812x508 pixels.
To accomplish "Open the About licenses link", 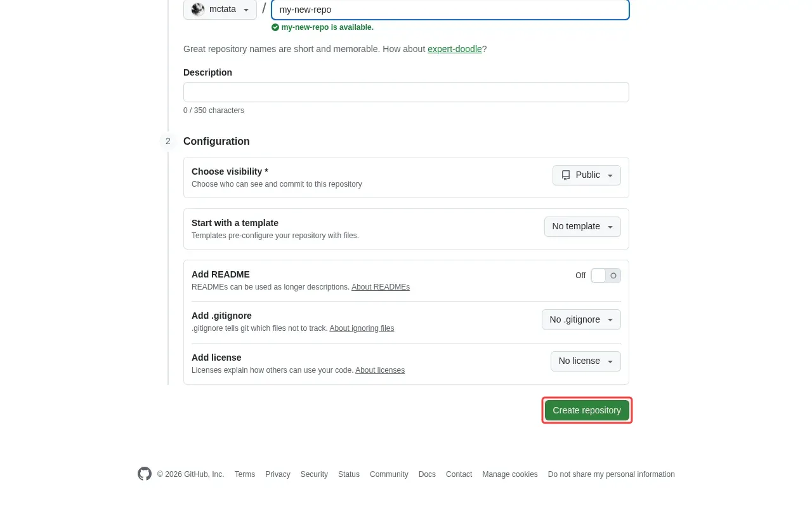I will 379,370.
